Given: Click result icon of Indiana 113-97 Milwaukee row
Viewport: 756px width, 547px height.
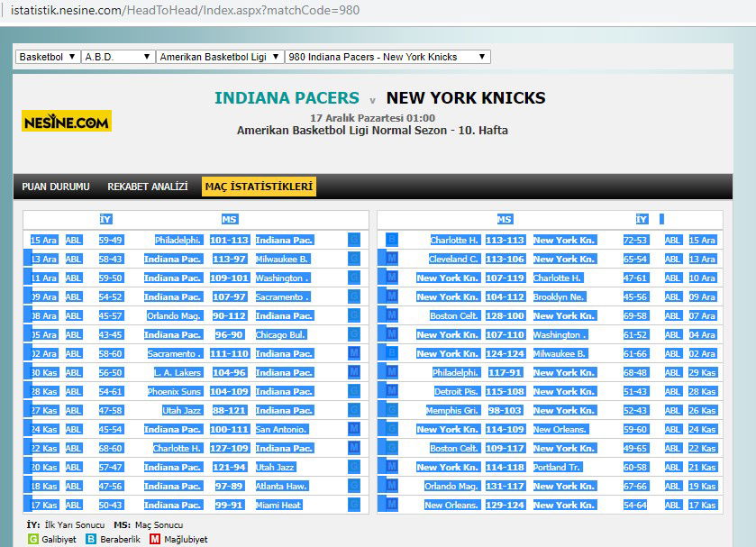Looking at the screenshot, I should [354, 259].
